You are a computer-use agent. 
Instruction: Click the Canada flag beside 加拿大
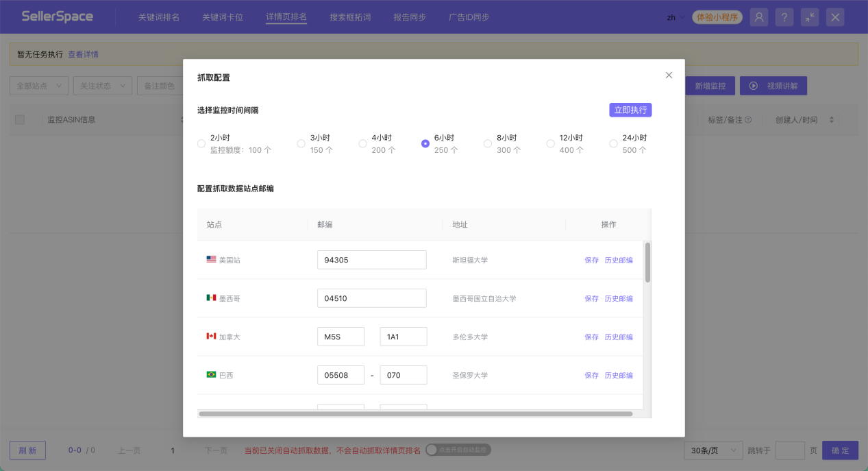[209, 336]
